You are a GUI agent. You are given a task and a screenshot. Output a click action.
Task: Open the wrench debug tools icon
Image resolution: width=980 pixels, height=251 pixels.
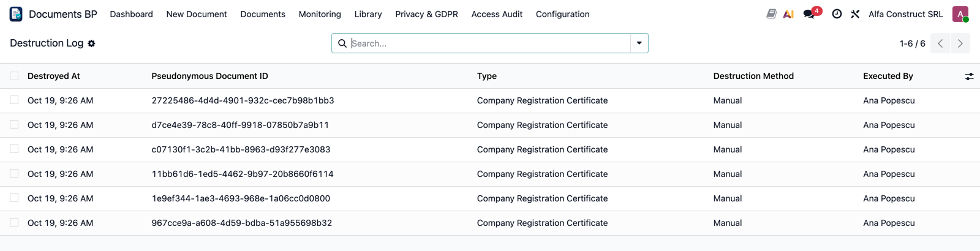pos(855,14)
